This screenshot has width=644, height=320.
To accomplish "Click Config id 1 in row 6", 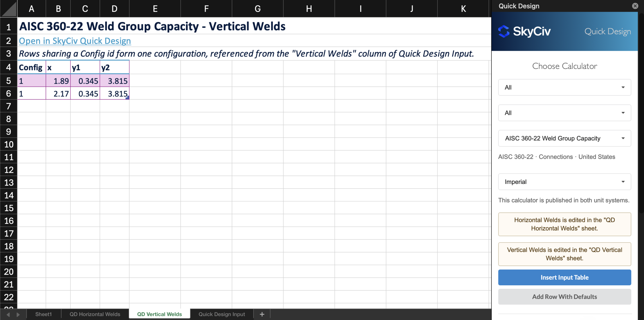I will tap(31, 94).
